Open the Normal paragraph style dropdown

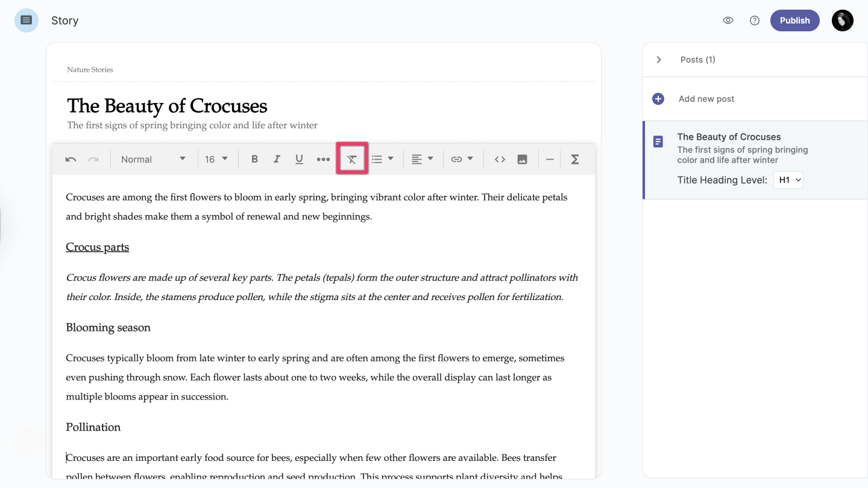click(x=153, y=160)
